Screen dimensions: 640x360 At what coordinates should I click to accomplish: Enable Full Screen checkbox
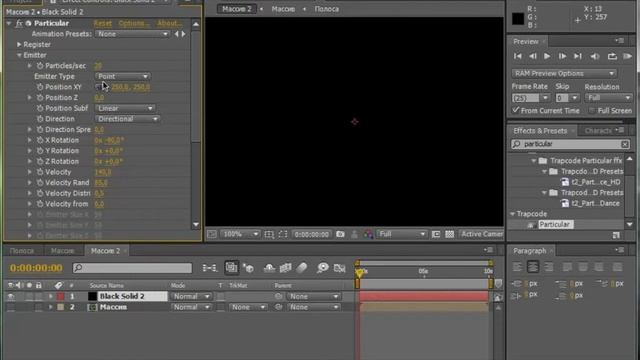592,111
